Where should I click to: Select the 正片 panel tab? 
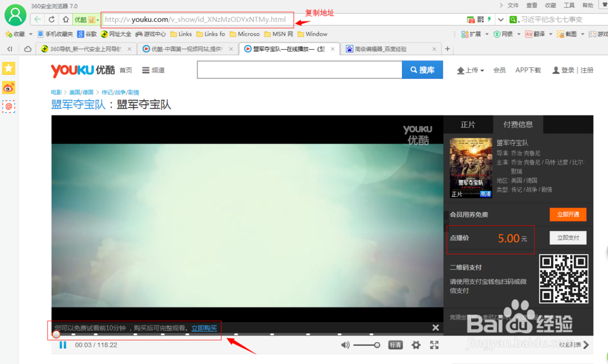pyautogui.click(x=468, y=125)
